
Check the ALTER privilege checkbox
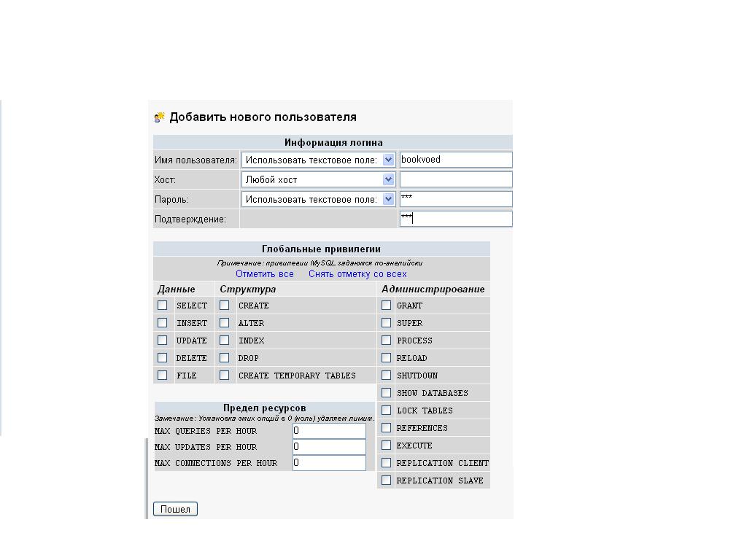(225, 323)
